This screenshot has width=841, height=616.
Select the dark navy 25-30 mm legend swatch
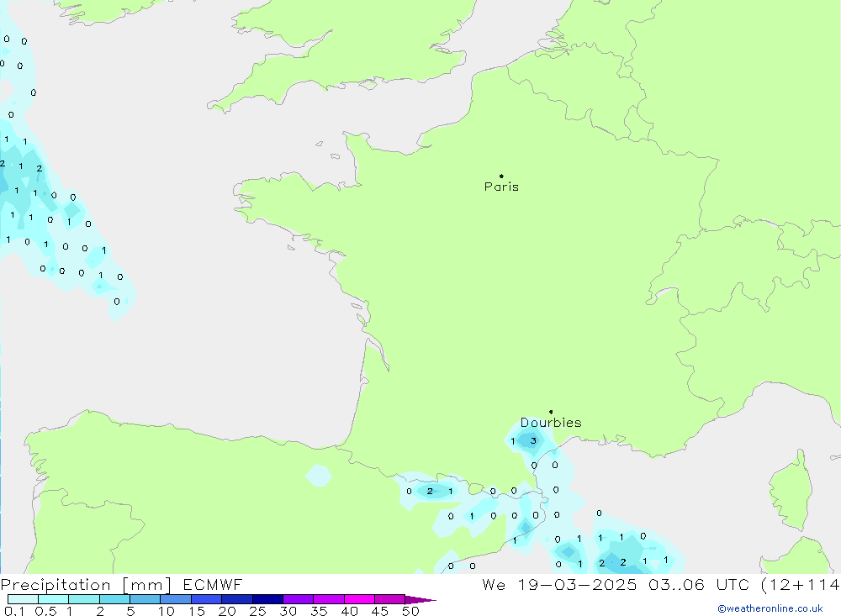pos(267,600)
